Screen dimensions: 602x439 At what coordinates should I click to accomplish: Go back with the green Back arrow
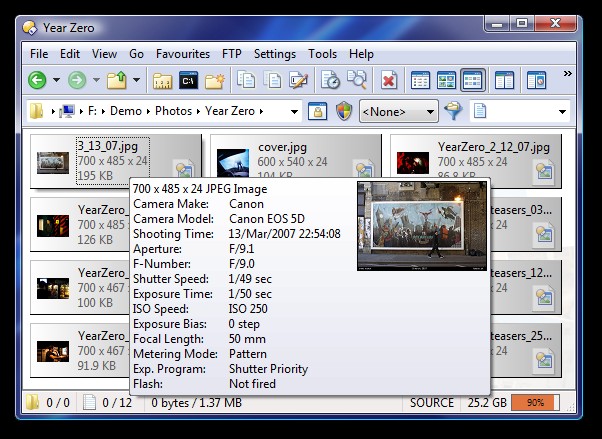37,80
